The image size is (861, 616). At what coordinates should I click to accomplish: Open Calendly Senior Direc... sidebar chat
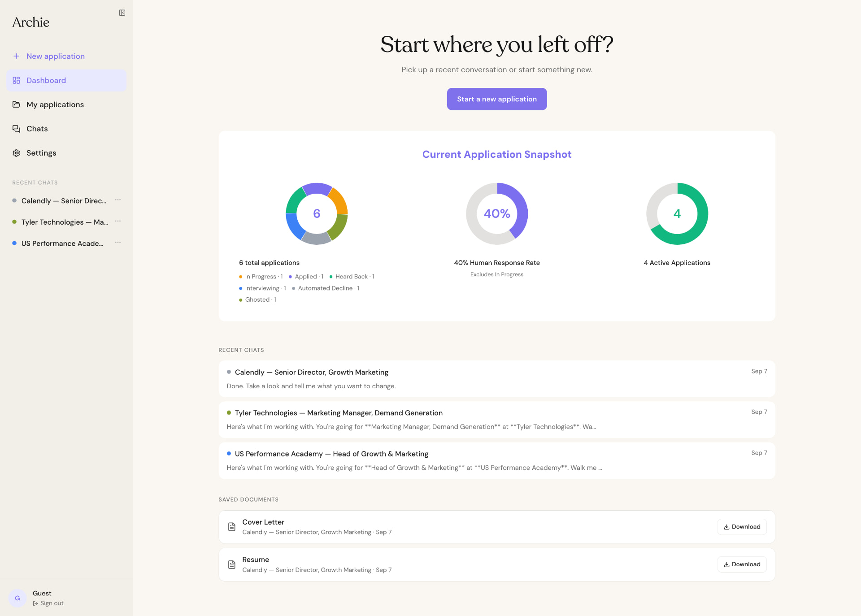(64, 201)
